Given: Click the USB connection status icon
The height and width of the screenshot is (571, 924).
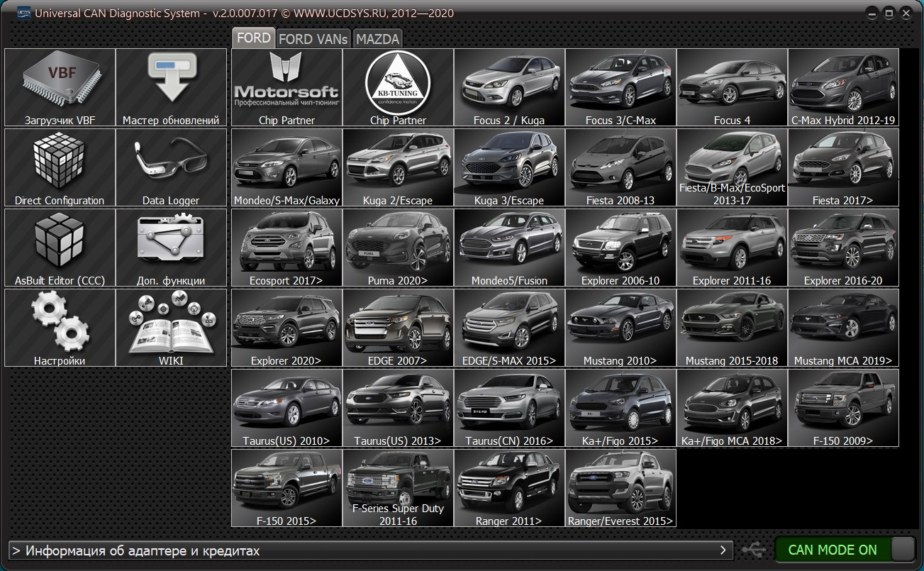Looking at the screenshot, I should coord(753,550).
